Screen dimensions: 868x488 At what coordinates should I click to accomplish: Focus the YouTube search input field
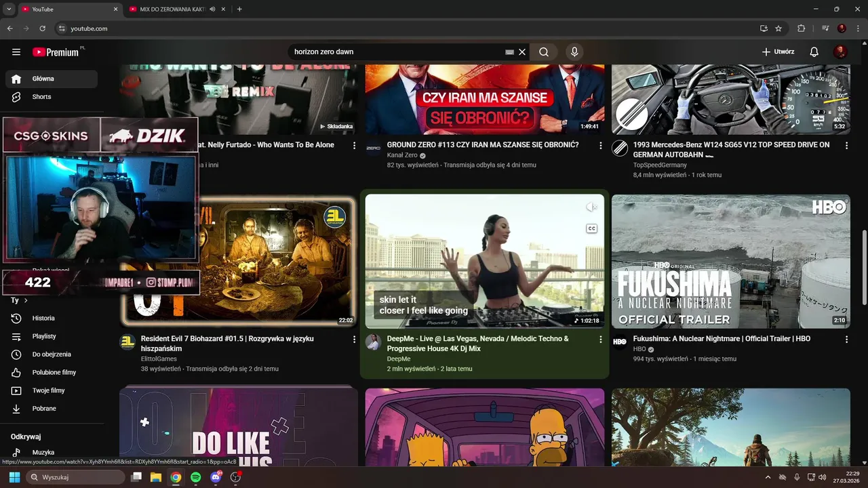(x=397, y=52)
